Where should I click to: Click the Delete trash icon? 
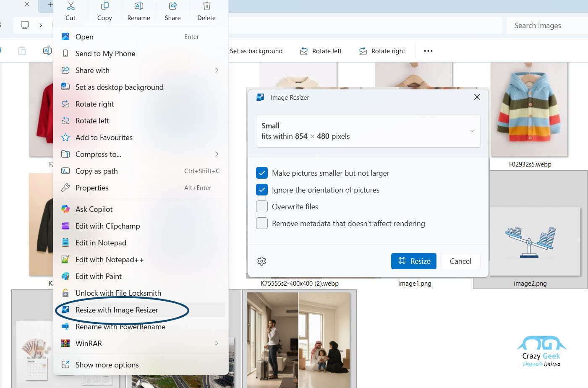206,7
